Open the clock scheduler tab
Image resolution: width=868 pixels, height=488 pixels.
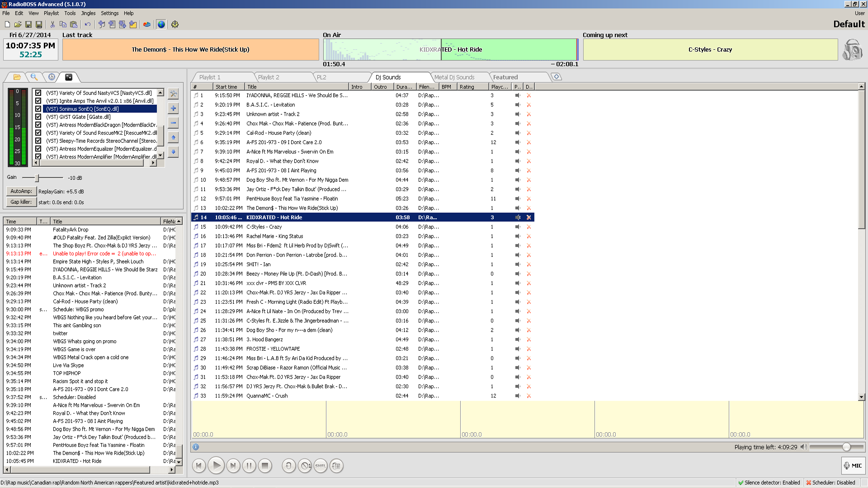[x=52, y=77]
